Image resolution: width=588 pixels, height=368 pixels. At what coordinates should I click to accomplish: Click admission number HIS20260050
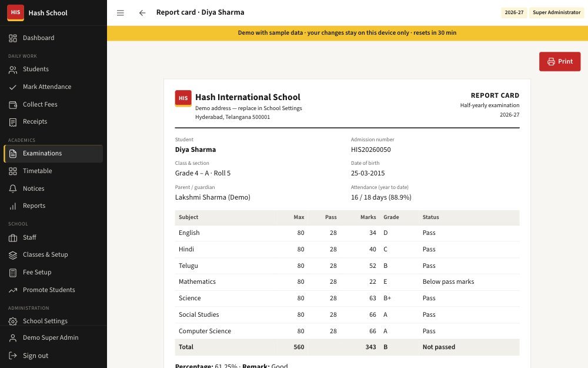[x=371, y=150]
